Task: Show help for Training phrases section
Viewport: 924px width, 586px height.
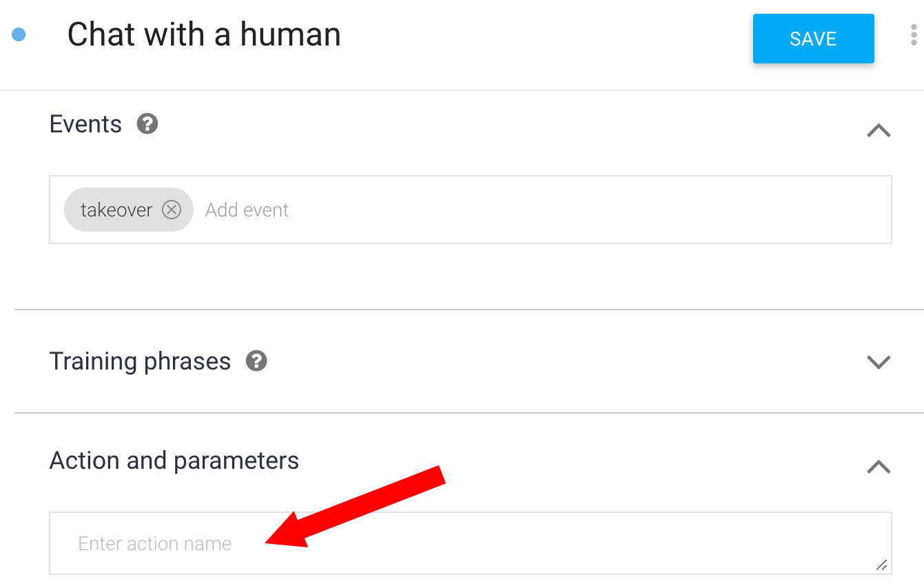Action: 256,361
